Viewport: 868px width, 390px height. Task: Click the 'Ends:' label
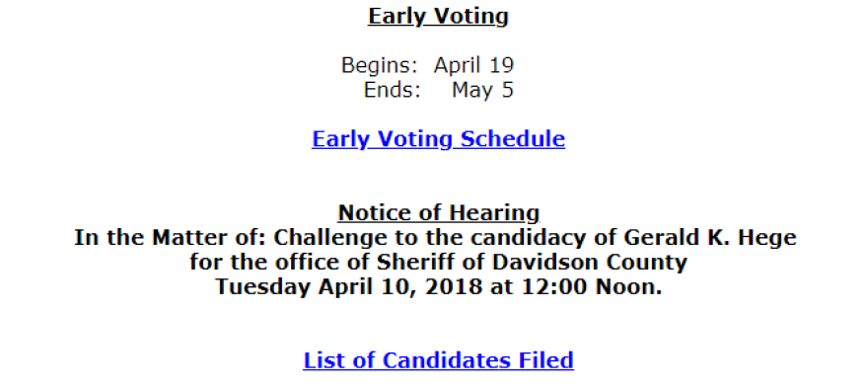point(392,90)
